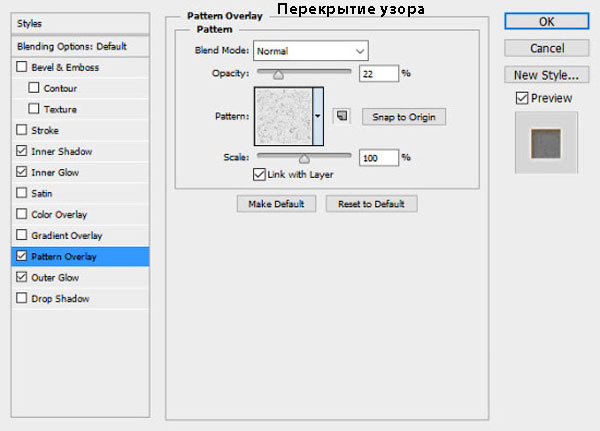This screenshot has height=431, width=600.
Task: Open Bevel & Emboss settings label
Action: point(65,67)
